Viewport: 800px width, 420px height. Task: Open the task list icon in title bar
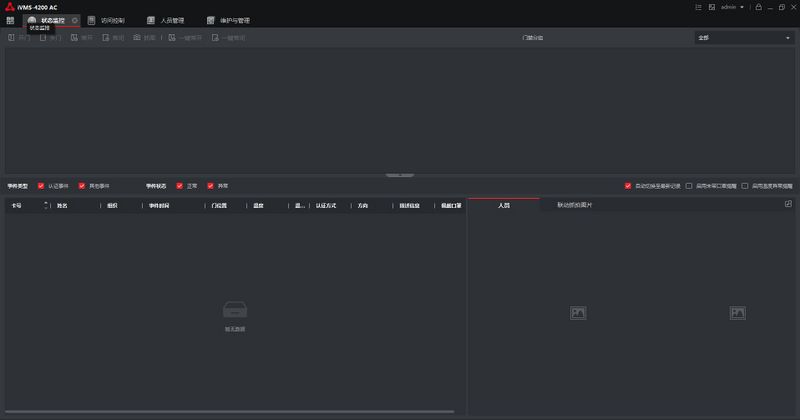tap(697, 7)
